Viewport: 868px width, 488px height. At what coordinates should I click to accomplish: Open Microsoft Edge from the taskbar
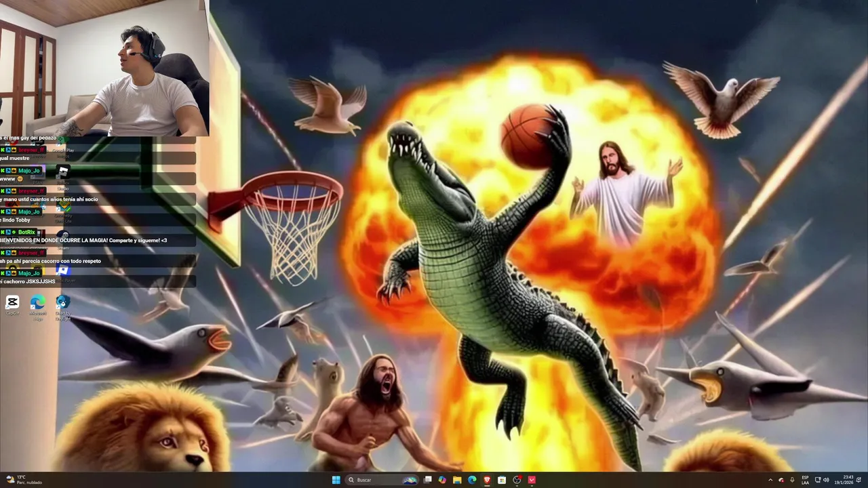[472, 480]
